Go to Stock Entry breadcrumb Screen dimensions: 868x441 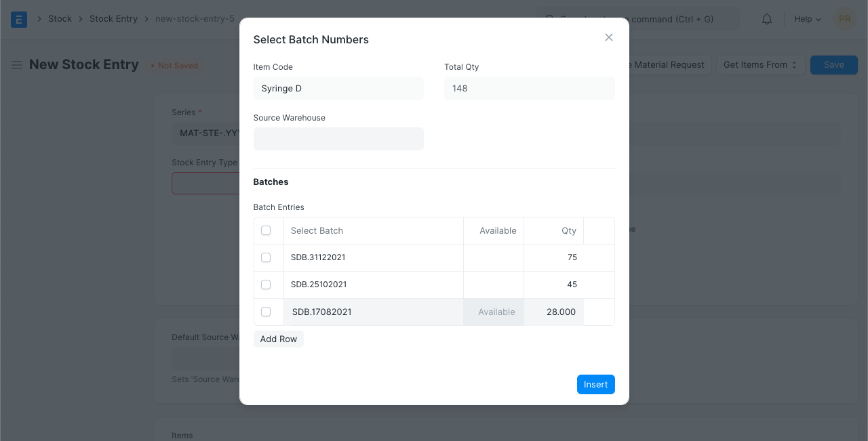[113, 19]
